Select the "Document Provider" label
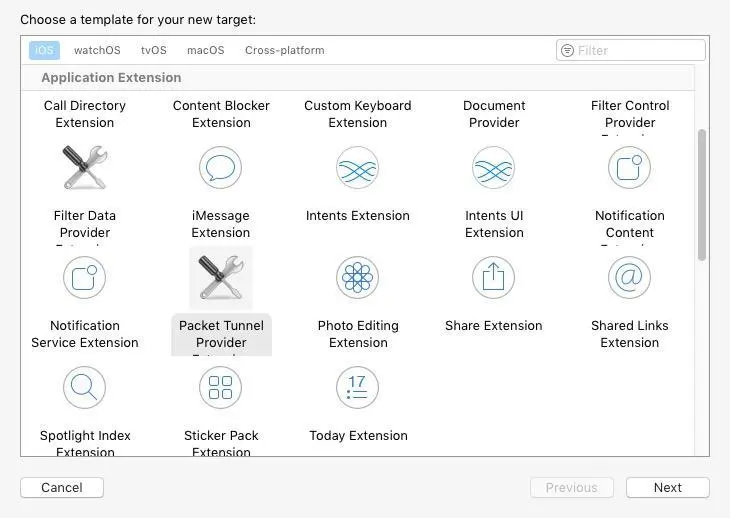 pos(494,114)
